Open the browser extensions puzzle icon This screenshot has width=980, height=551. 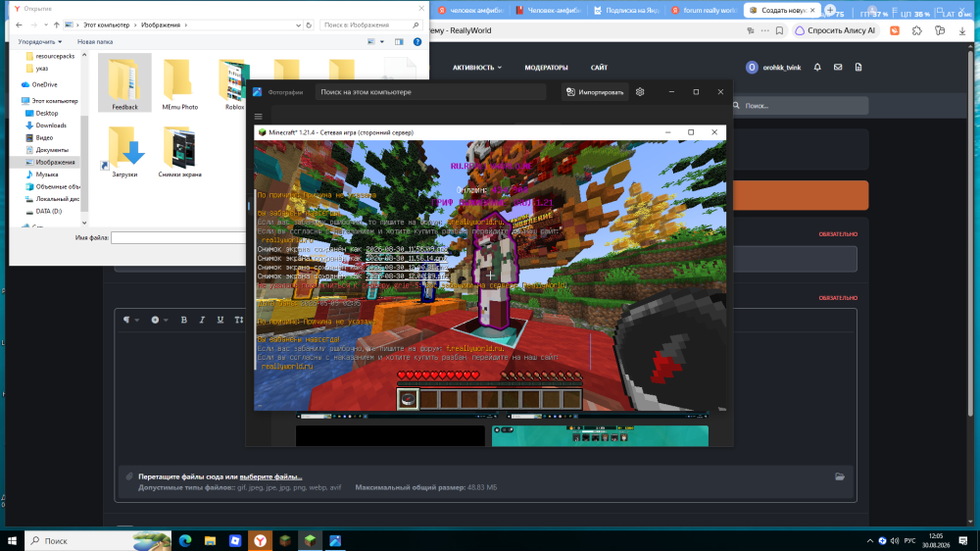coord(917,30)
